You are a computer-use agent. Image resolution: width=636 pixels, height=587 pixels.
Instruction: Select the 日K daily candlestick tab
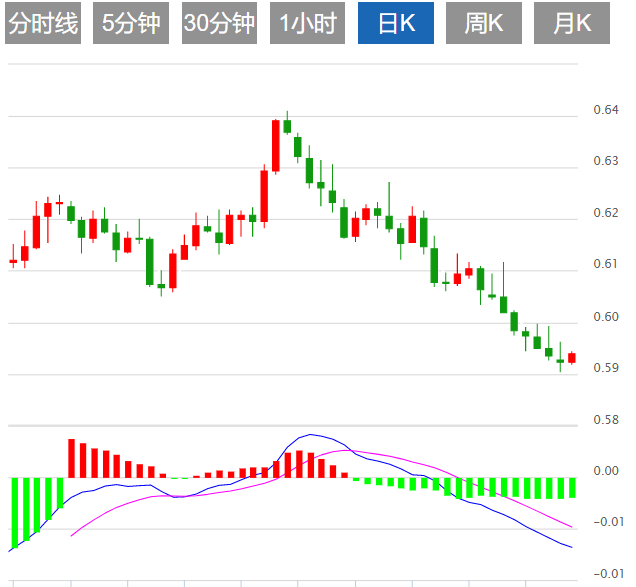point(396,23)
